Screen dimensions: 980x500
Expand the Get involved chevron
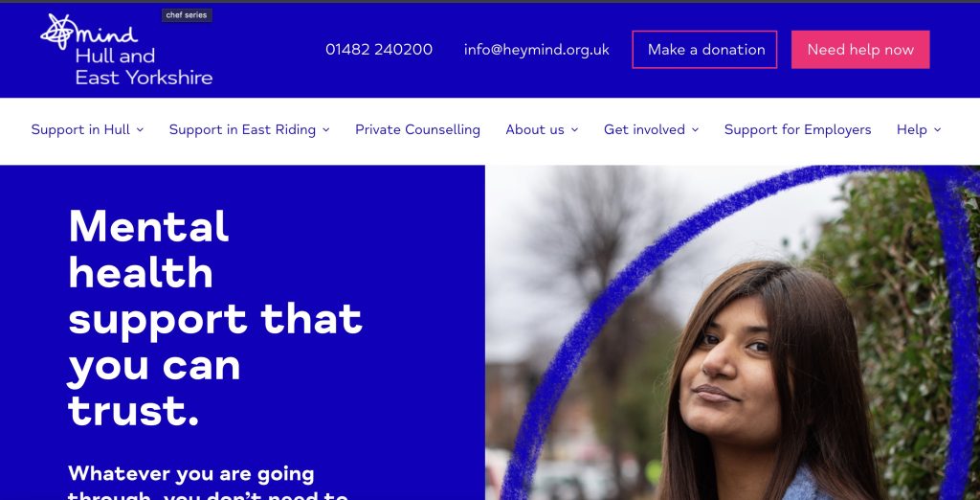pyautogui.click(x=695, y=129)
